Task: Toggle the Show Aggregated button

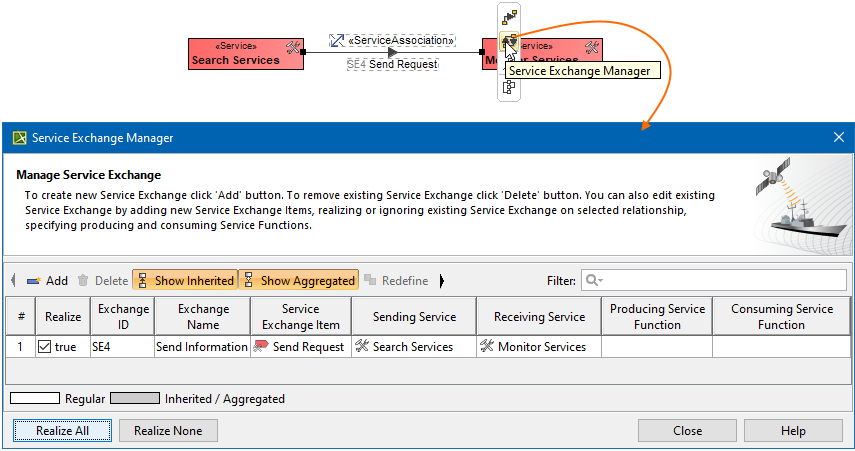Action: point(298,281)
